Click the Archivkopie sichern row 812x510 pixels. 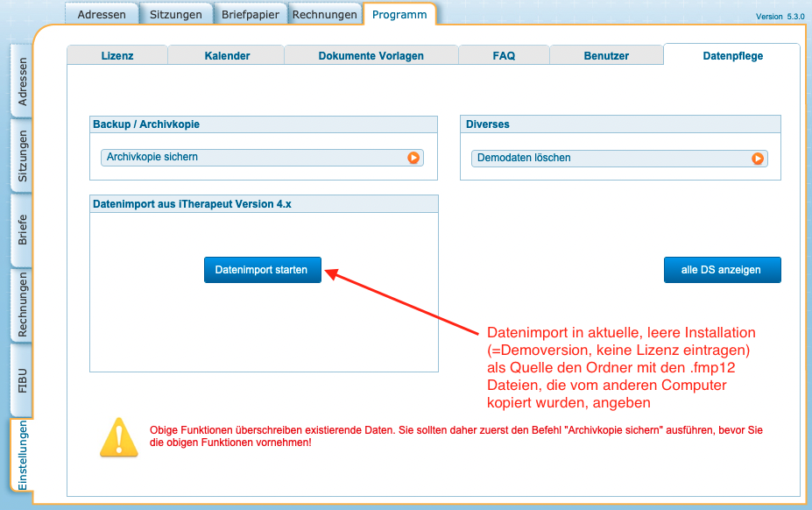(262, 158)
